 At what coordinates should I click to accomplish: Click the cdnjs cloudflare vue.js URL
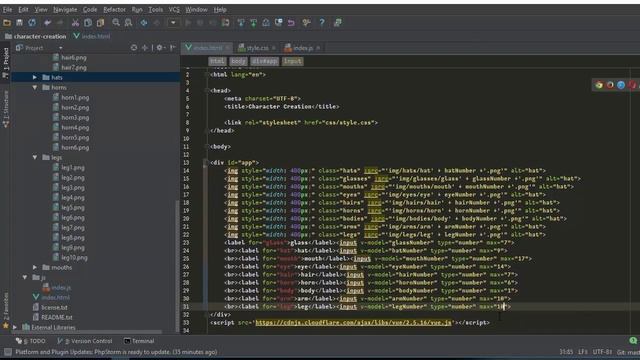point(353,322)
